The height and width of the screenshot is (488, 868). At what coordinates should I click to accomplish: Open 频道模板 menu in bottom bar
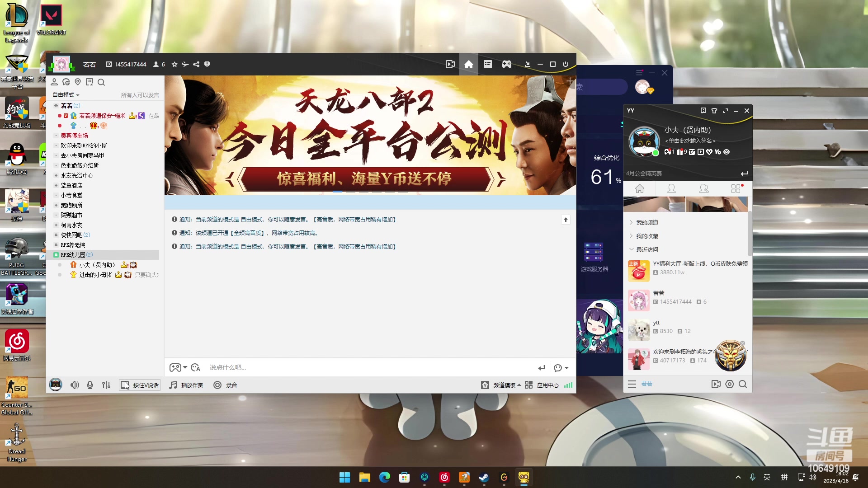(x=505, y=385)
